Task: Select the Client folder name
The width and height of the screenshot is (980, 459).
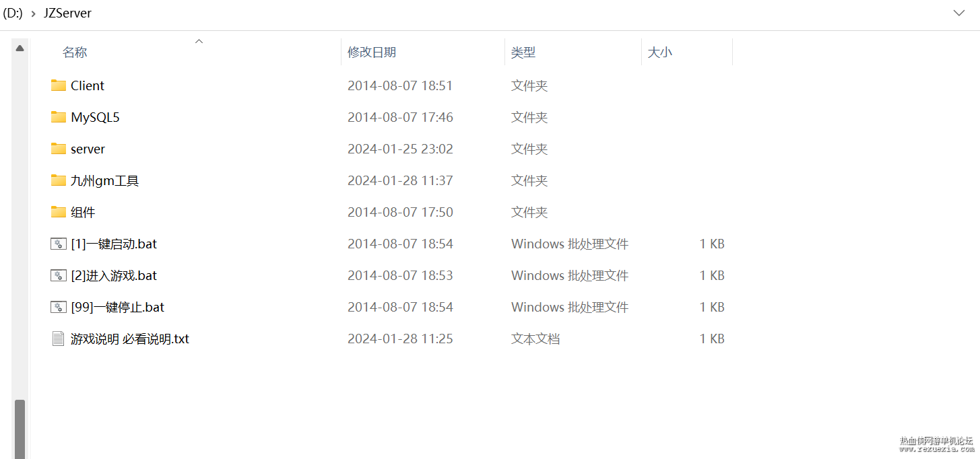Action: [x=88, y=85]
